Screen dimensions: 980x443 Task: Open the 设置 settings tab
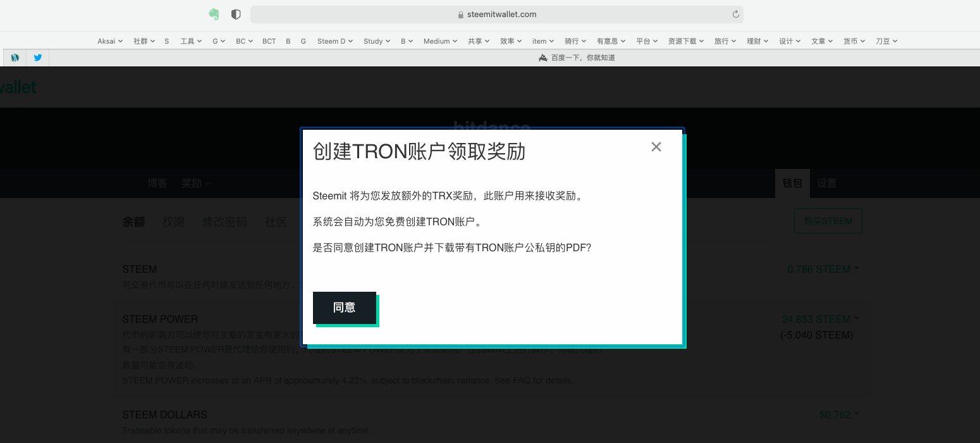(x=826, y=183)
